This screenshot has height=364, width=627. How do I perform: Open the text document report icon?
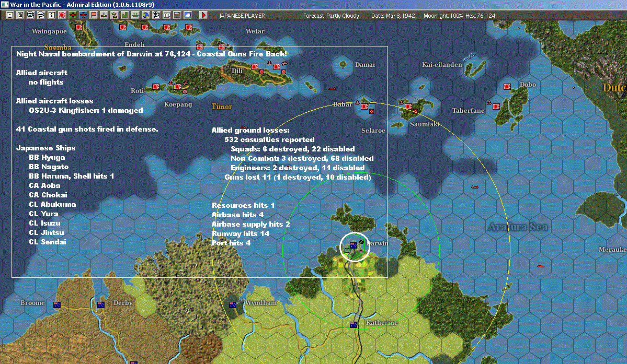[x=20, y=15]
